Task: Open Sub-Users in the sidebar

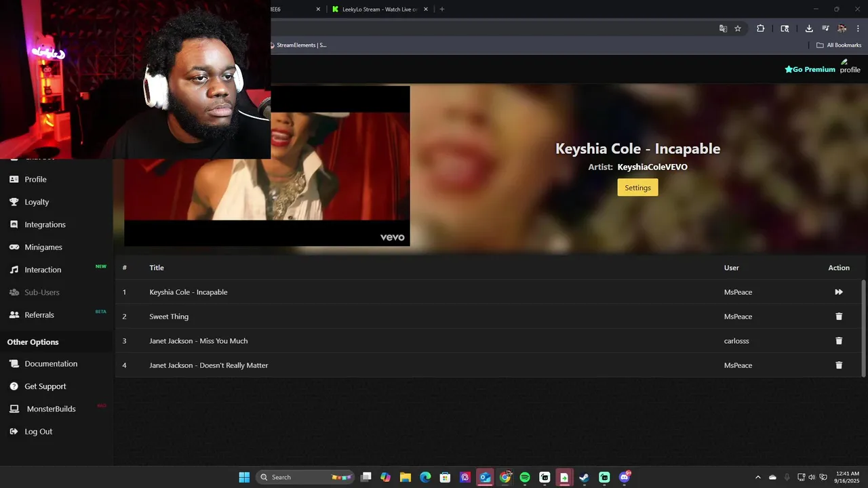Action: pyautogui.click(x=42, y=292)
